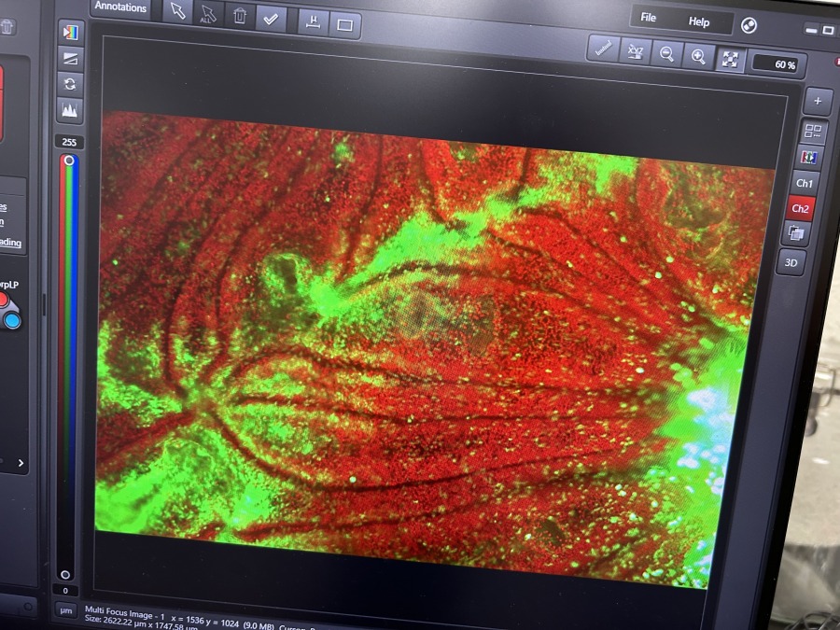Toggle the RGB channel colors icon
This screenshot has height=630, width=840.
(x=808, y=158)
